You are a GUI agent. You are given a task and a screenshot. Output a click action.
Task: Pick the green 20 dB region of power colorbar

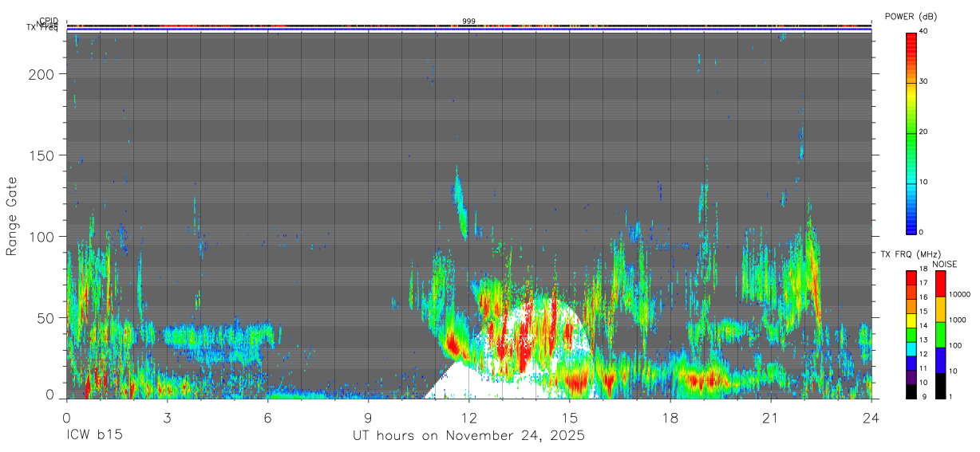click(911, 132)
